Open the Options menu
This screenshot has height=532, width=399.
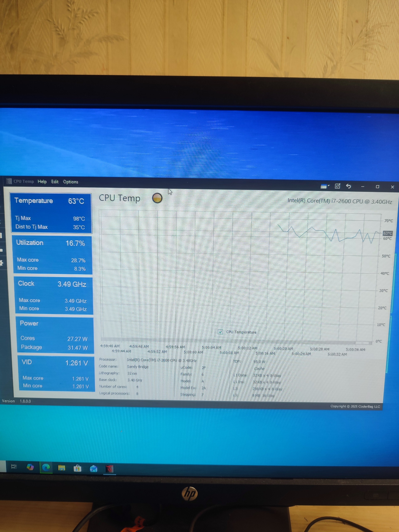70,182
